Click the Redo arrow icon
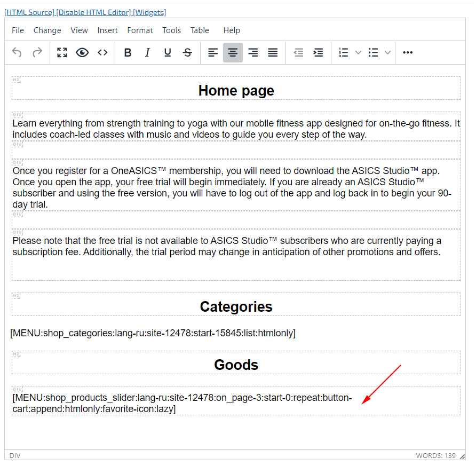The image size is (476, 466). point(37,52)
